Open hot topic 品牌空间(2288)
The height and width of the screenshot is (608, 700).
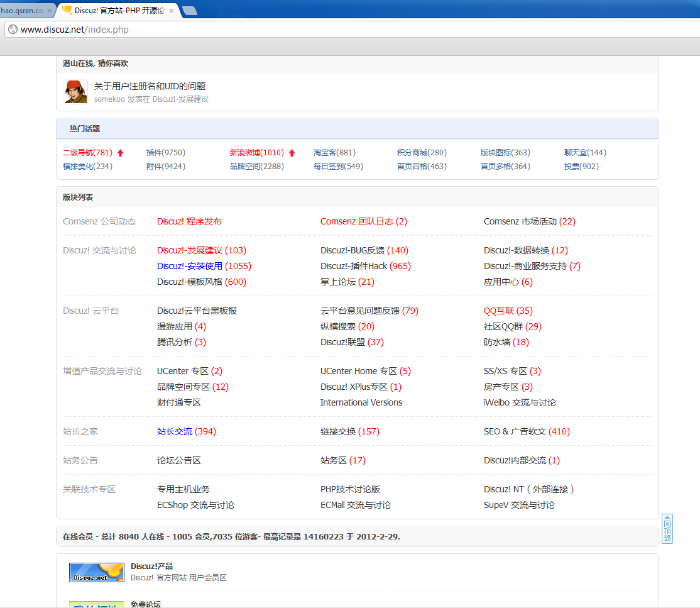click(x=257, y=167)
